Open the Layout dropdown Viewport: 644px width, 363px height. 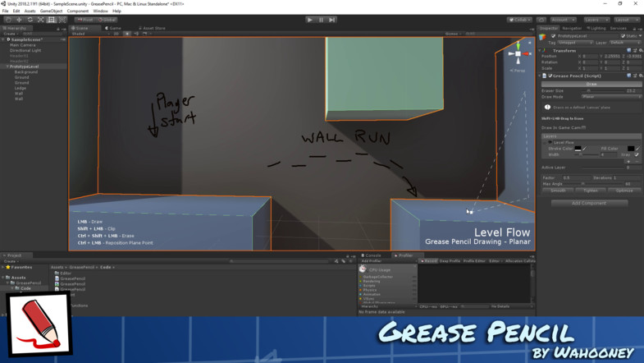[627, 20]
